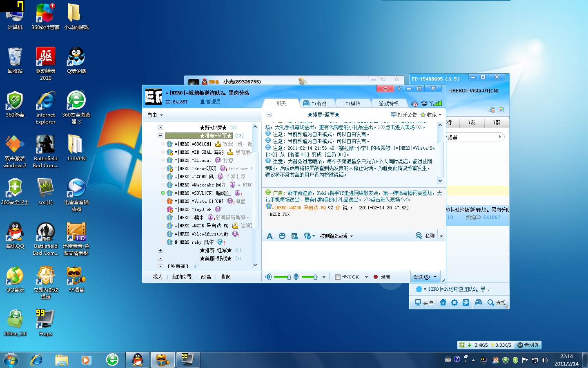Click the 改名 button

tap(206, 277)
